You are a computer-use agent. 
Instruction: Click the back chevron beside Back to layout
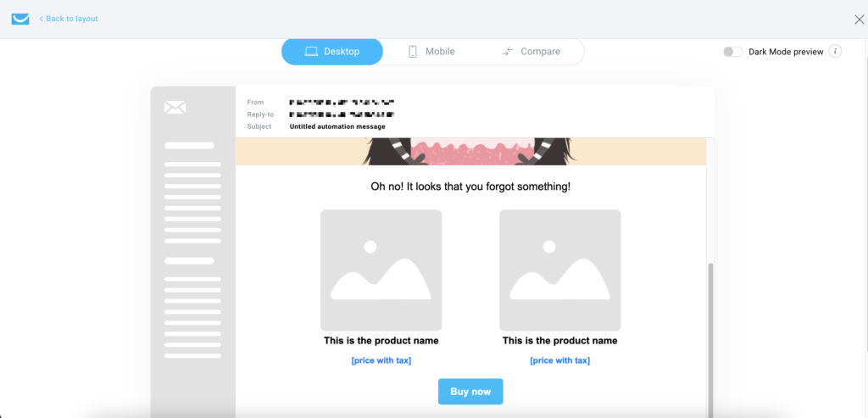point(41,19)
